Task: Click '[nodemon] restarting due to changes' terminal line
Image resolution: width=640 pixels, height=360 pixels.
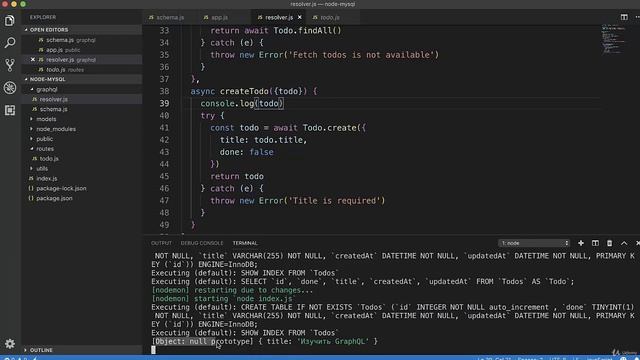Action: (232, 290)
